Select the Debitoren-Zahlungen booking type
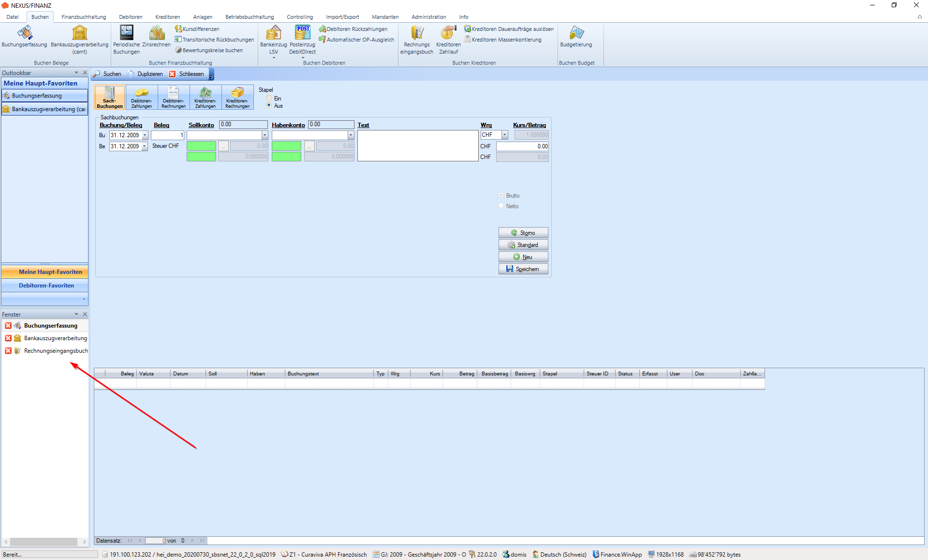Screen dimensions: 928x560 click(x=142, y=98)
